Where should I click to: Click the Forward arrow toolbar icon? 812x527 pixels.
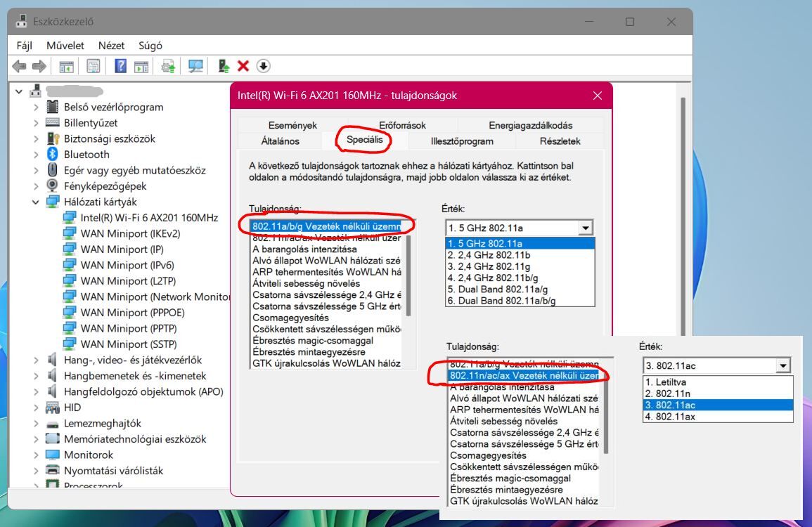click(x=39, y=66)
